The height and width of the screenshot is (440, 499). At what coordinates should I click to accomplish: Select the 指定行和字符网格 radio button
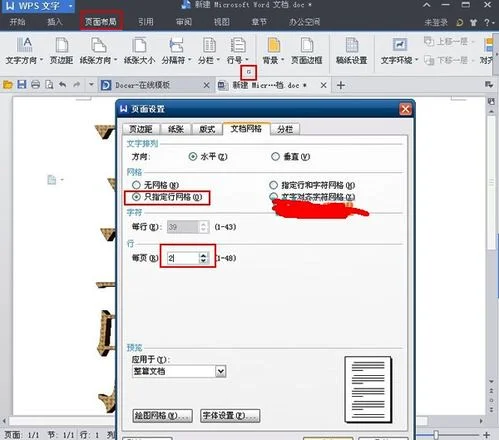(273, 185)
